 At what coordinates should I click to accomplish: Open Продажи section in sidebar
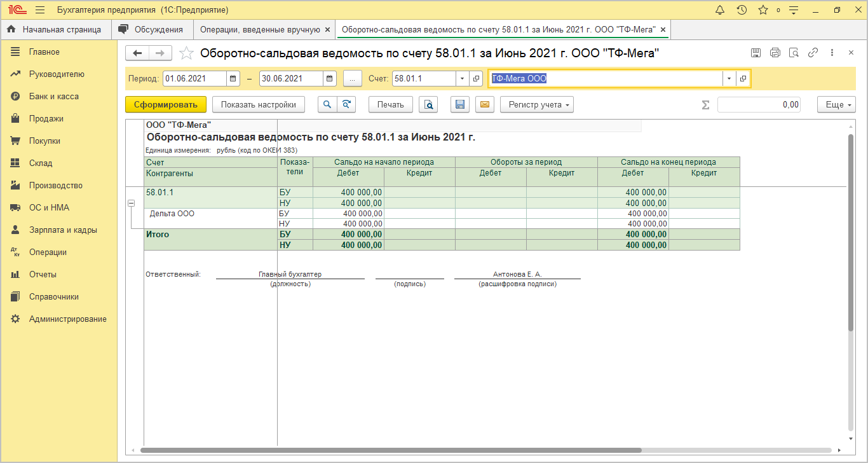pos(58,119)
